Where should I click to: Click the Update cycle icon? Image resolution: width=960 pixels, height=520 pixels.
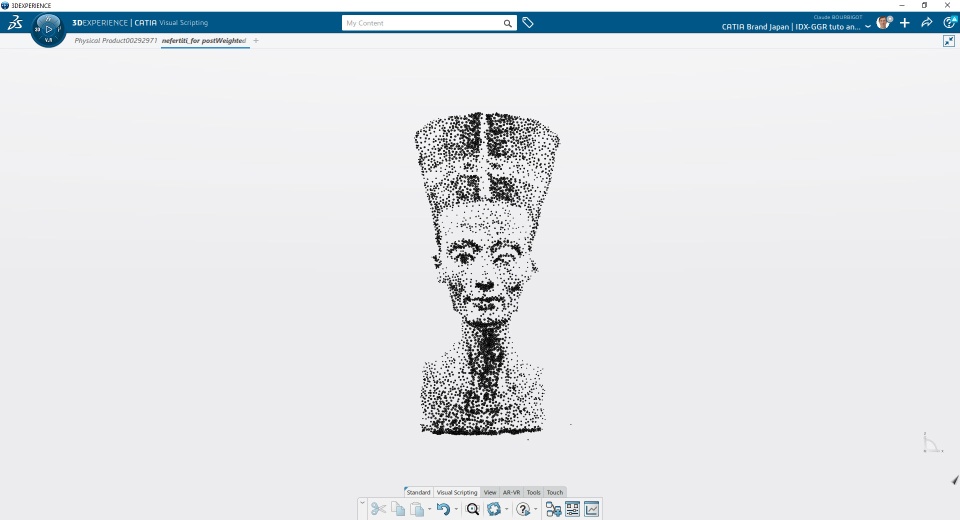(x=494, y=509)
